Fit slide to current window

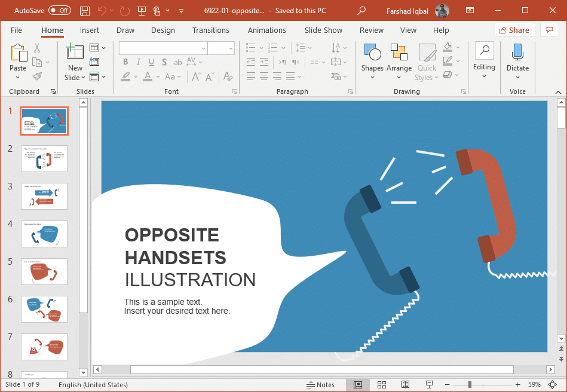(553, 384)
